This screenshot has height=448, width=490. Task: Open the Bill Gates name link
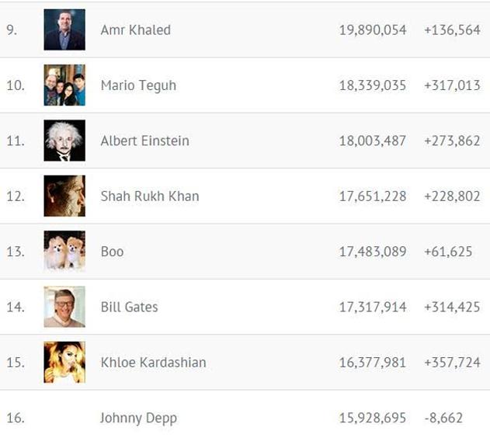pyautogui.click(x=129, y=307)
